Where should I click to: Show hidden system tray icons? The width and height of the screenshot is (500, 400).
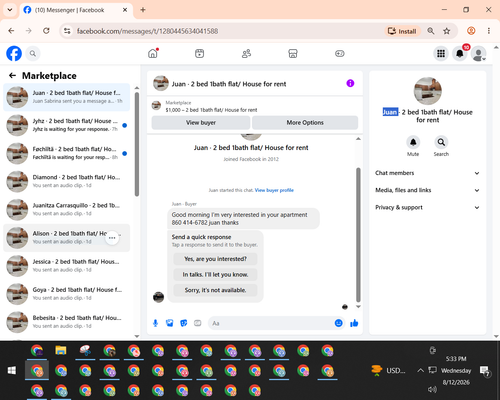[x=420, y=370]
